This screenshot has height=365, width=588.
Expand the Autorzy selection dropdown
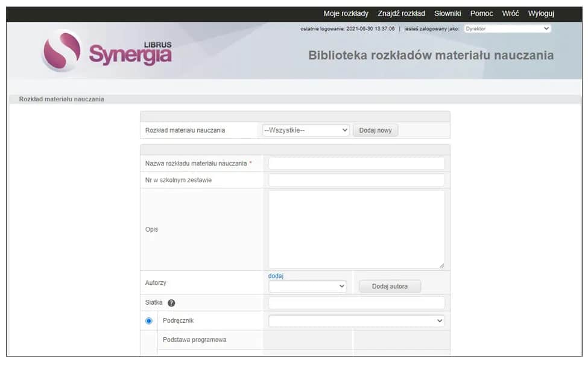tap(308, 286)
